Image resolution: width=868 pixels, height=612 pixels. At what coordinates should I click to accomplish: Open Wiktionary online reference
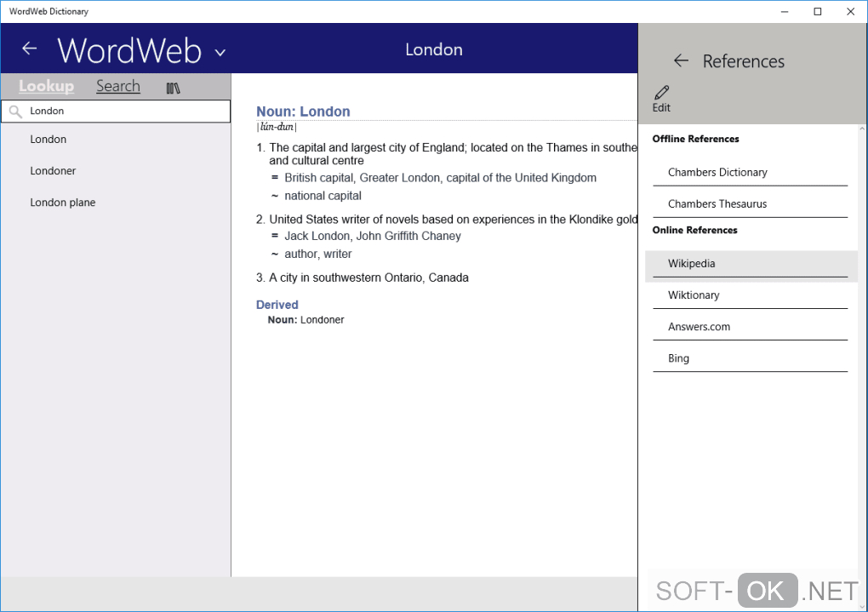pyautogui.click(x=694, y=295)
